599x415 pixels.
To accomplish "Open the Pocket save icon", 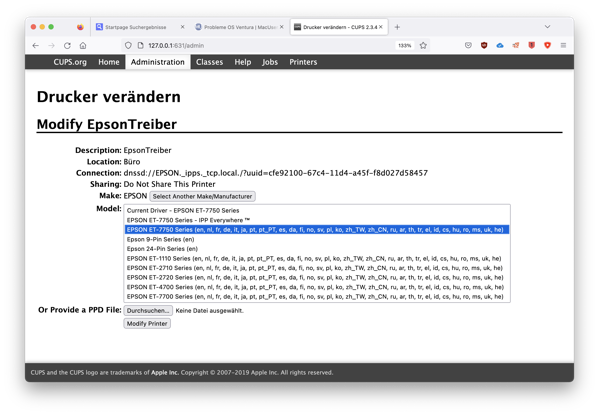I will coord(468,45).
